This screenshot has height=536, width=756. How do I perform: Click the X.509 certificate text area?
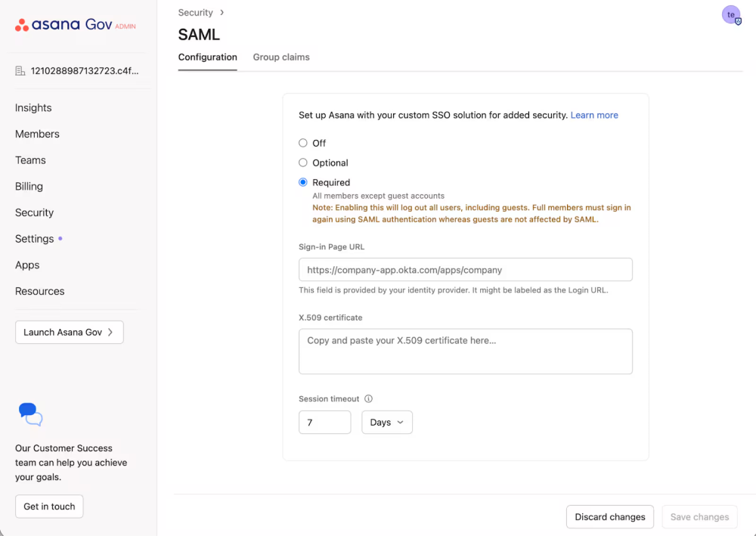pyautogui.click(x=465, y=352)
